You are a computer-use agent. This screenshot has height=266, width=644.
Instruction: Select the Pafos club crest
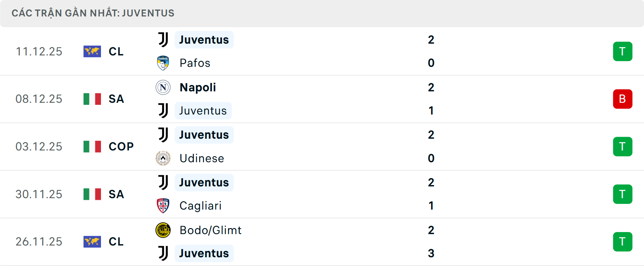click(163, 63)
